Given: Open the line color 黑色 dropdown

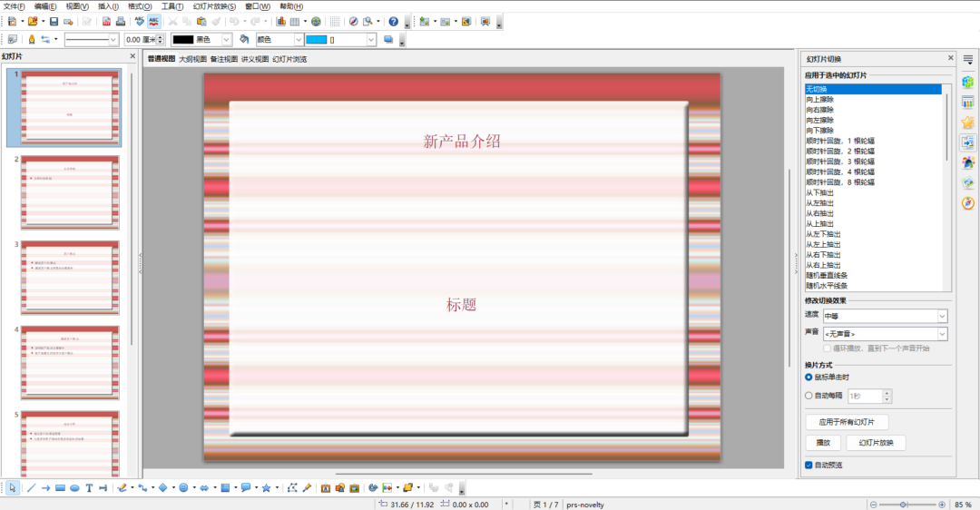Looking at the screenshot, I should click(226, 39).
